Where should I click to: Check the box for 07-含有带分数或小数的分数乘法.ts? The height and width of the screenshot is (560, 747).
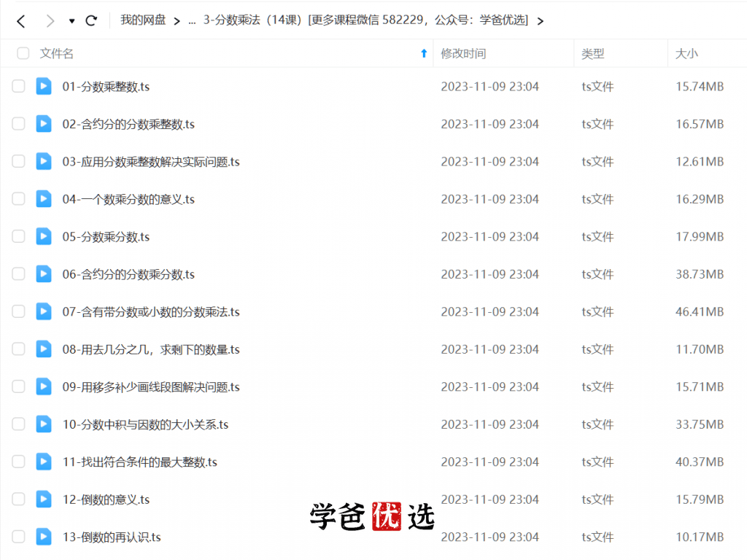tap(18, 311)
